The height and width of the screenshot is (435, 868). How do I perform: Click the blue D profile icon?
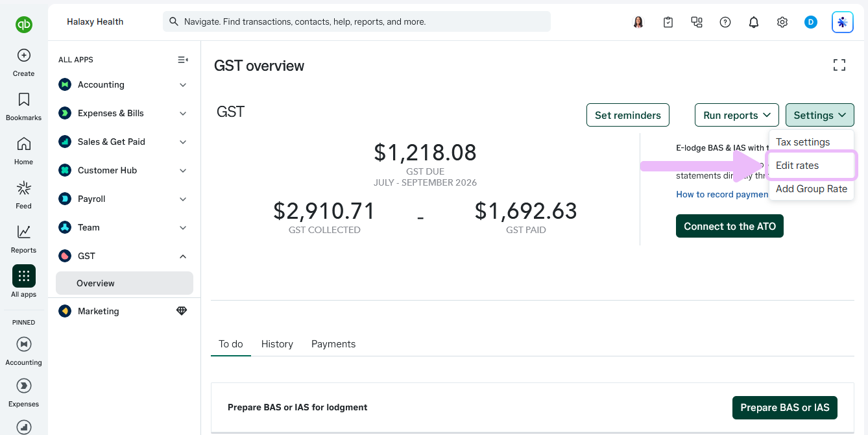(x=811, y=22)
